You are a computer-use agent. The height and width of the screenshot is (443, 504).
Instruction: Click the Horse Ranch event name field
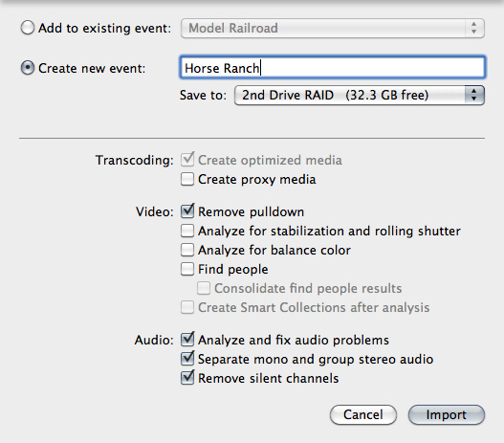333,67
